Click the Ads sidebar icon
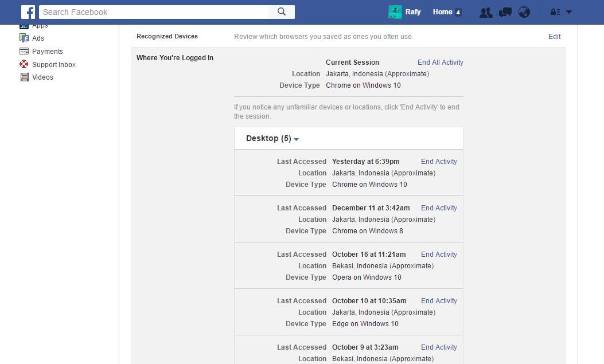Viewport: 604px width, 364px height. click(x=24, y=38)
